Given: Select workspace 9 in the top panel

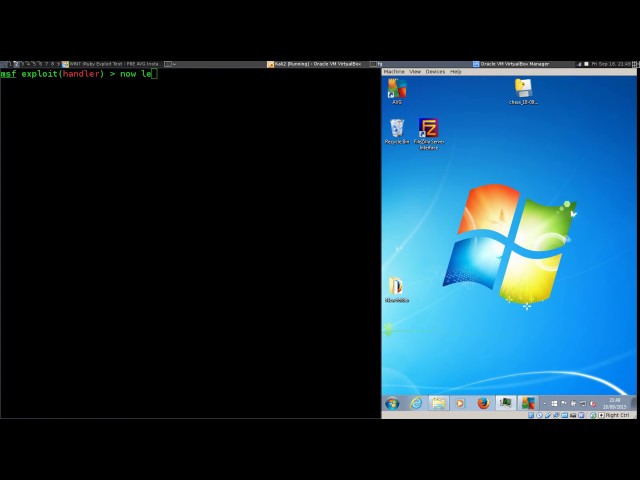Looking at the screenshot, I should (x=58, y=64).
